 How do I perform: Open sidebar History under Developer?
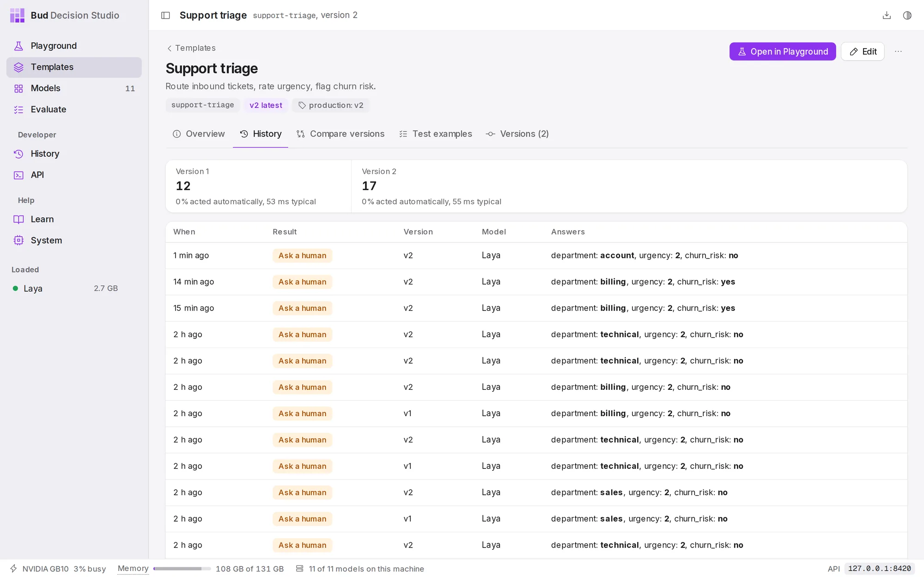pyautogui.click(x=74, y=154)
